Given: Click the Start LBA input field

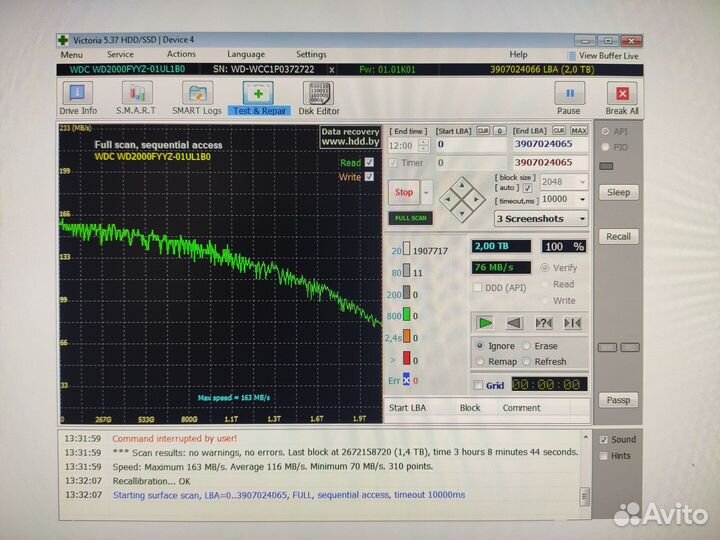Looking at the screenshot, I should pyautogui.click(x=469, y=145).
